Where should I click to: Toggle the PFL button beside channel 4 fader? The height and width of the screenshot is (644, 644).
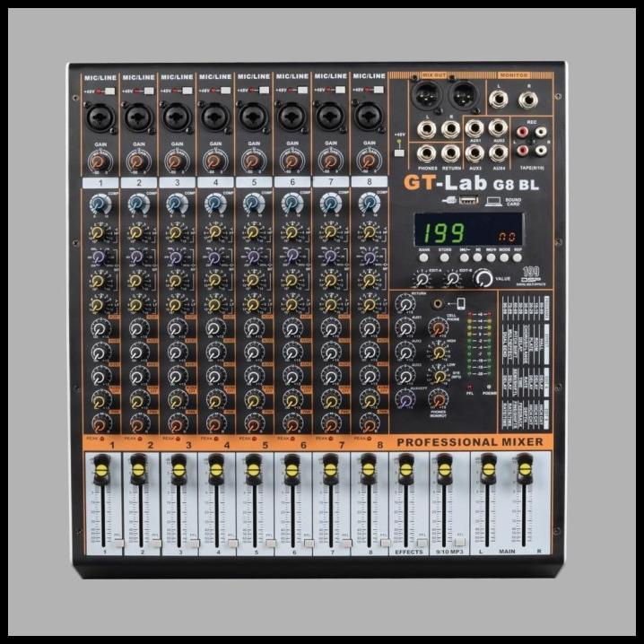click(x=233, y=543)
